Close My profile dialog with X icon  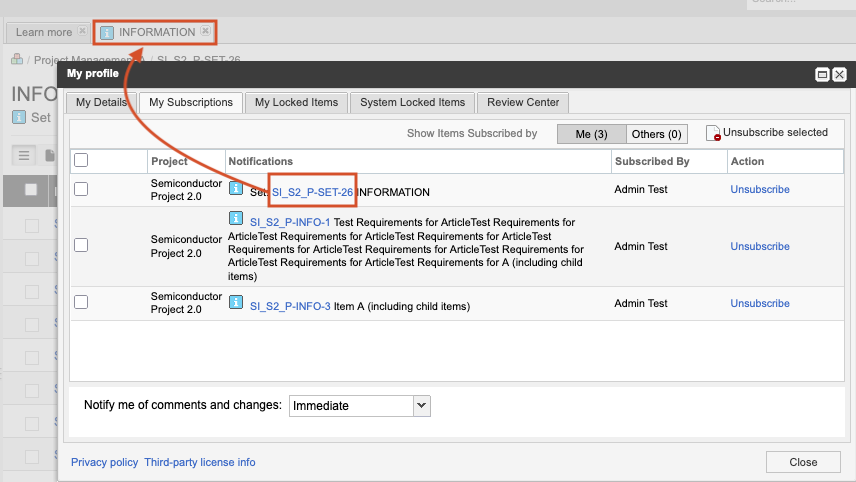pos(839,74)
